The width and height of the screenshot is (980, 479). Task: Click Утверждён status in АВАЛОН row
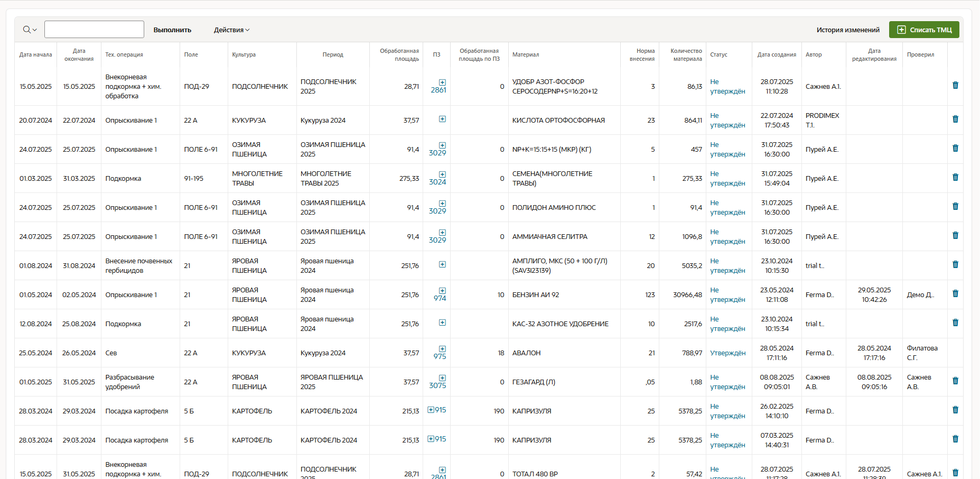point(727,353)
